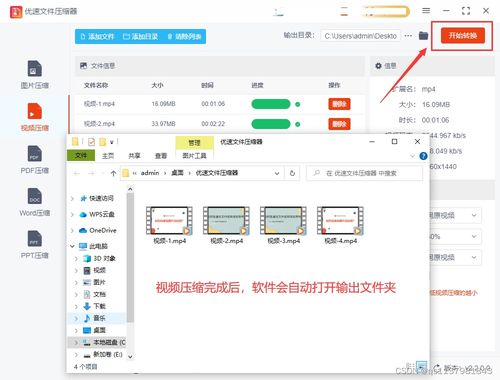The height and width of the screenshot is (380, 500).
Task: Select the 视频-1.mp4 thumbnail in Explorer
Action: pos(169,221)
